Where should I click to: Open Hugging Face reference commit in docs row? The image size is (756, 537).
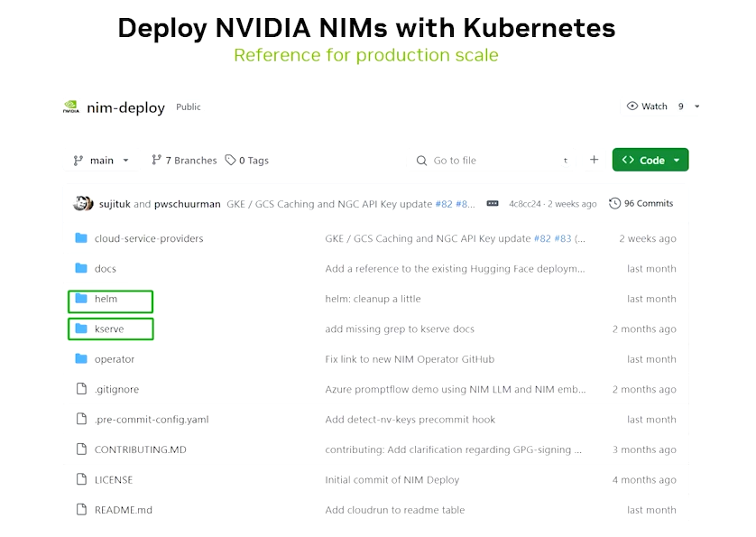[456, 269]
